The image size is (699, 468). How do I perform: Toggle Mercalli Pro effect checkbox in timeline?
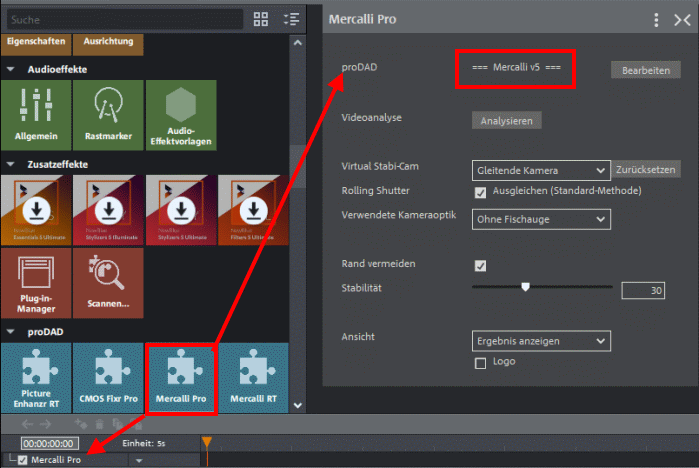coord(23,460)
